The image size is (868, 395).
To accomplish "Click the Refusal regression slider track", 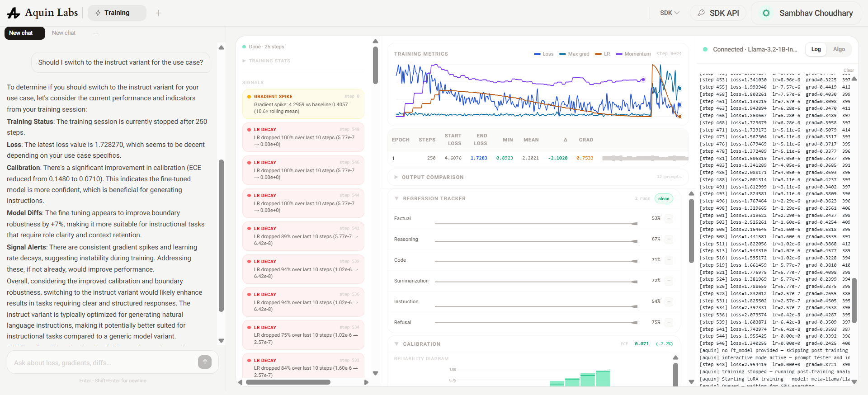I will (536, 323).
